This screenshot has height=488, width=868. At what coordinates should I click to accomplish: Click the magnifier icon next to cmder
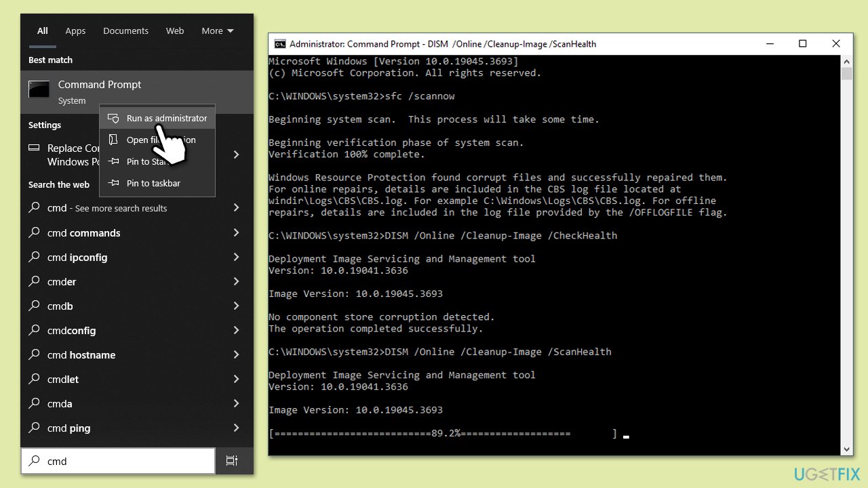(x=34, y=281)
